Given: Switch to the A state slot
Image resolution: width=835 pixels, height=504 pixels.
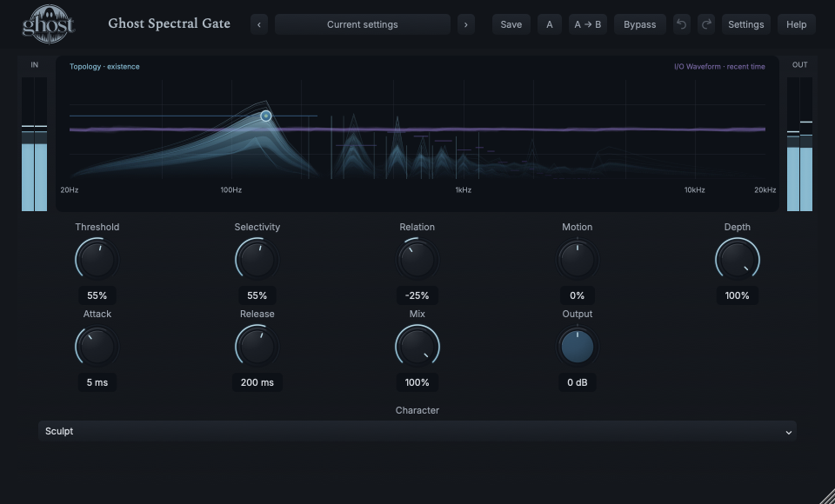Looking at the screenshot, I should click(550, 24).
